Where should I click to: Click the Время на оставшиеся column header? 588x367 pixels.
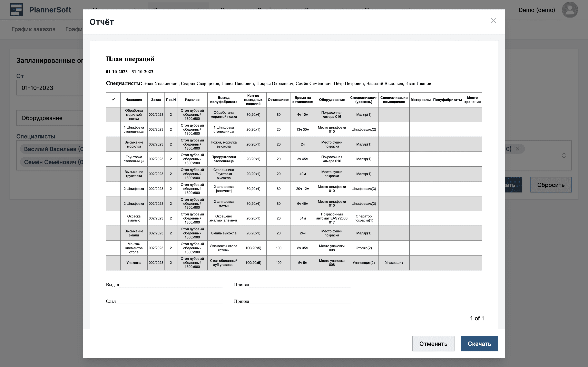click(x=303, y=100)
